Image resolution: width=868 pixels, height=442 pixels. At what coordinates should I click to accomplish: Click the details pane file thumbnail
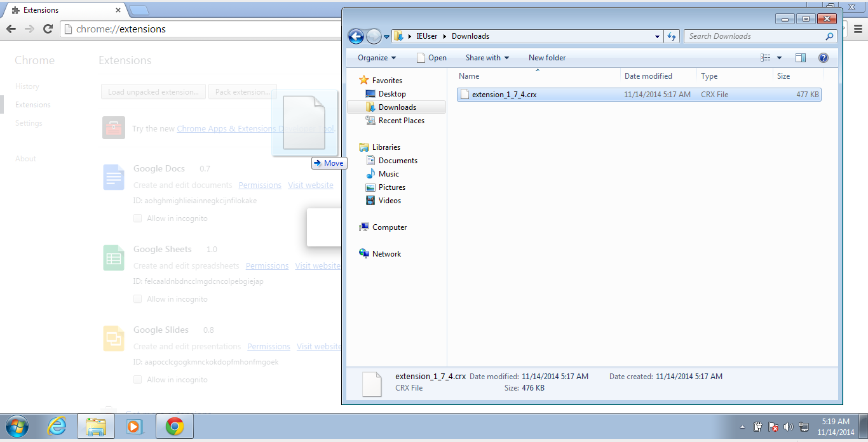click(372, 384)
